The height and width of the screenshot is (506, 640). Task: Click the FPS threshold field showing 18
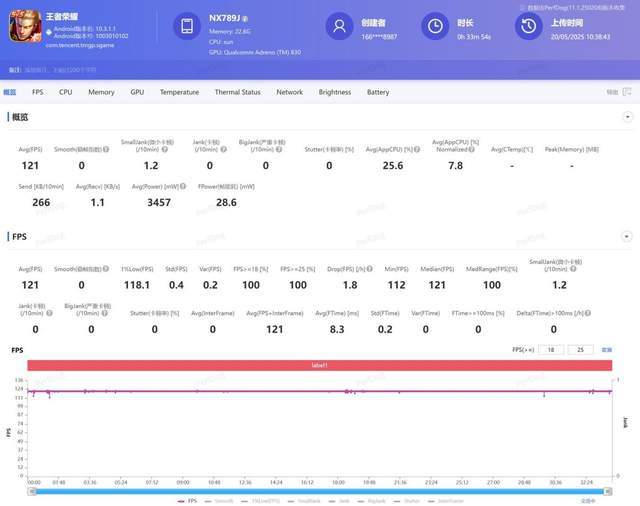point(550,350)
